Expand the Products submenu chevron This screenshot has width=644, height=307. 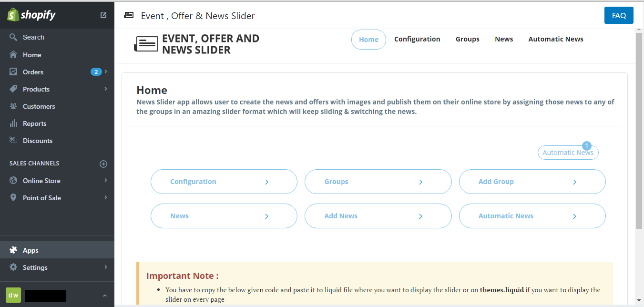(106, 89)
